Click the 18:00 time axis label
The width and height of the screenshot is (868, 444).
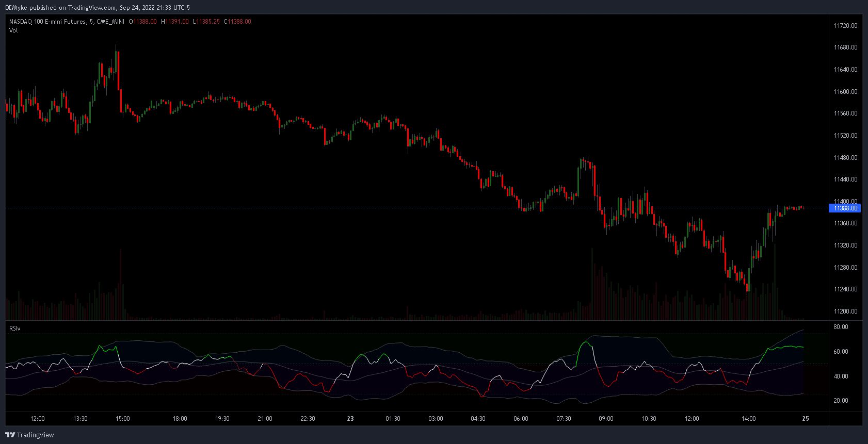click(x=180, y=419)
